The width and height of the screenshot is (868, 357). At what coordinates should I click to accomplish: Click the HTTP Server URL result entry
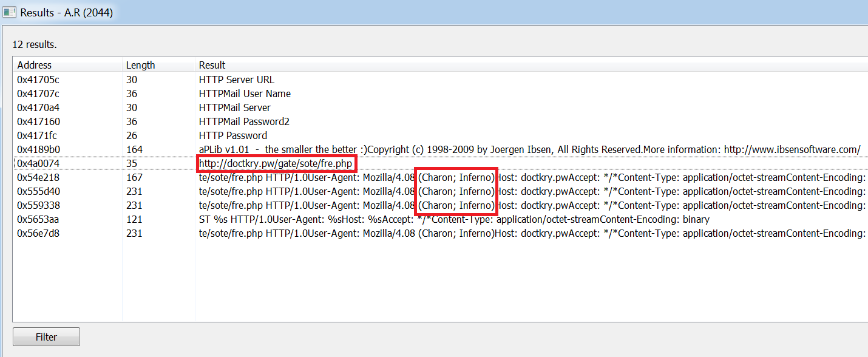point(237,80)
